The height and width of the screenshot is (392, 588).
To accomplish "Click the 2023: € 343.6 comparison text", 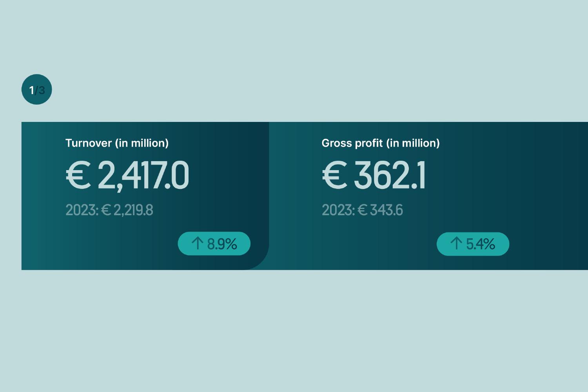I will (362, 210).
